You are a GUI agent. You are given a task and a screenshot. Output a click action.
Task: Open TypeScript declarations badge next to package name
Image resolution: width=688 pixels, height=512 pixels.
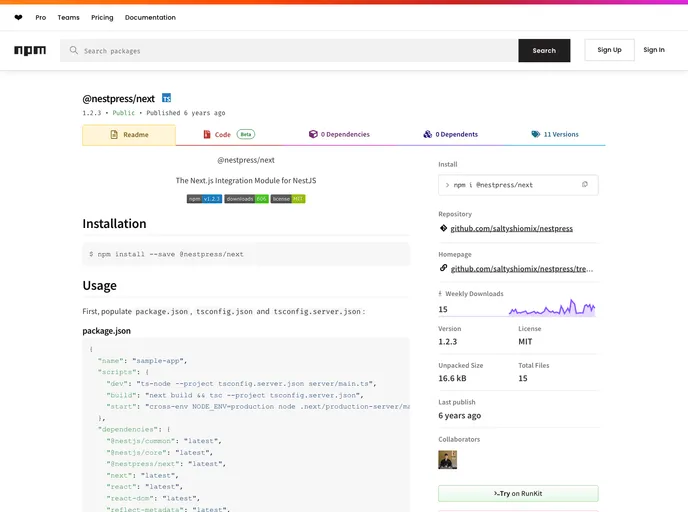pyautogui.click(x=166, y=98)
